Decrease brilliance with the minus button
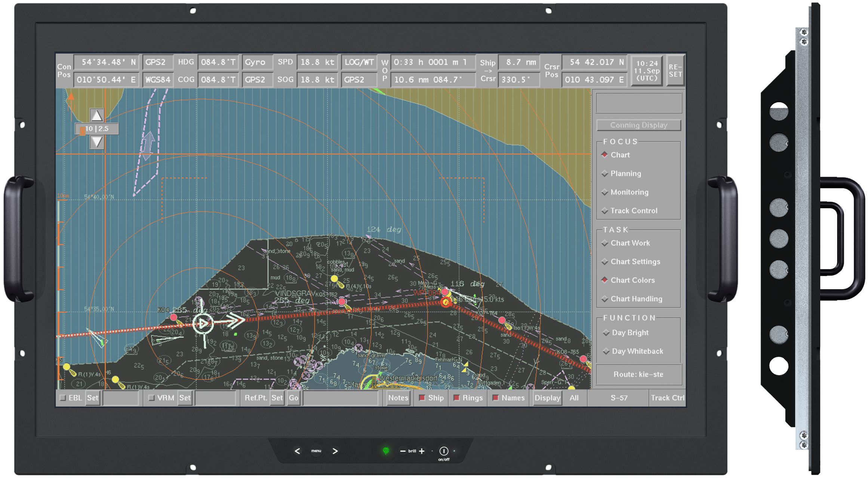868x479 pixels. [403, 451]
